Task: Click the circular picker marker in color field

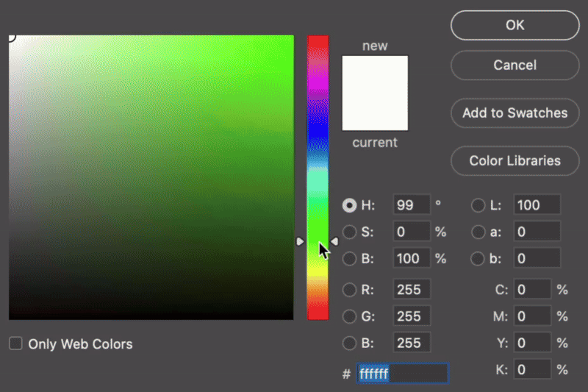Action: coord(10,37)
